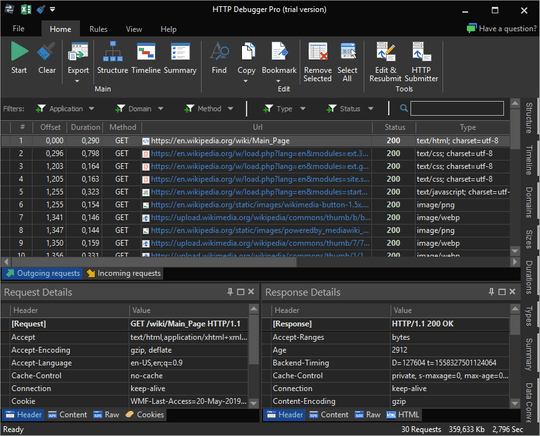The width and height of the screenshot is (540, 436).
Task: Click the horizontal scrollbar of request list
Action: coord(150,262)
